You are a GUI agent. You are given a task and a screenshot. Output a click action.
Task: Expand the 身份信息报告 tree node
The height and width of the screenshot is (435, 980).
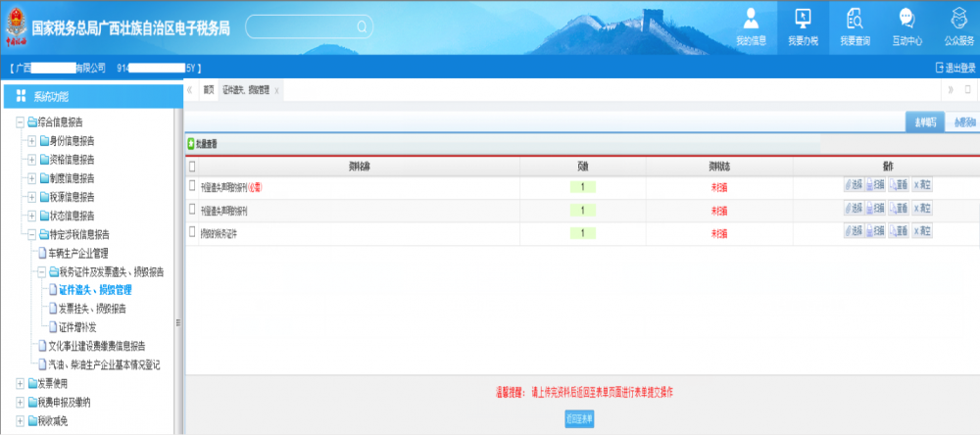click(x=31, y=141)
